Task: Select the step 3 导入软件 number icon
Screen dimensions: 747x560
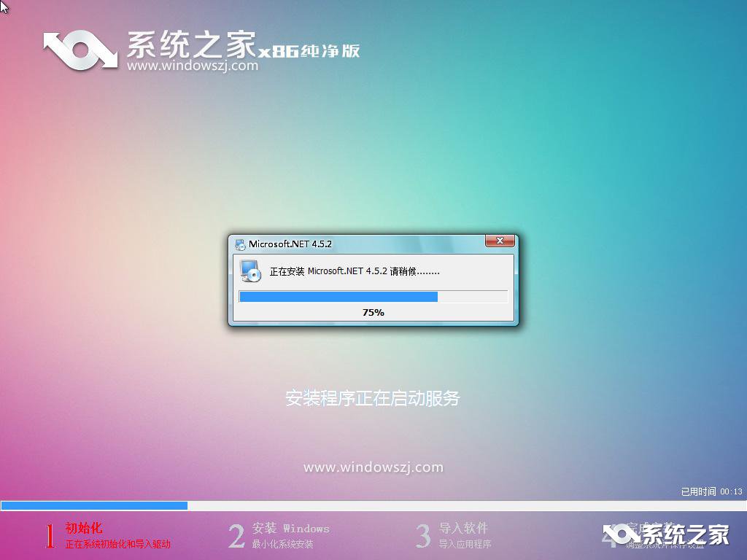Action: 423,536
